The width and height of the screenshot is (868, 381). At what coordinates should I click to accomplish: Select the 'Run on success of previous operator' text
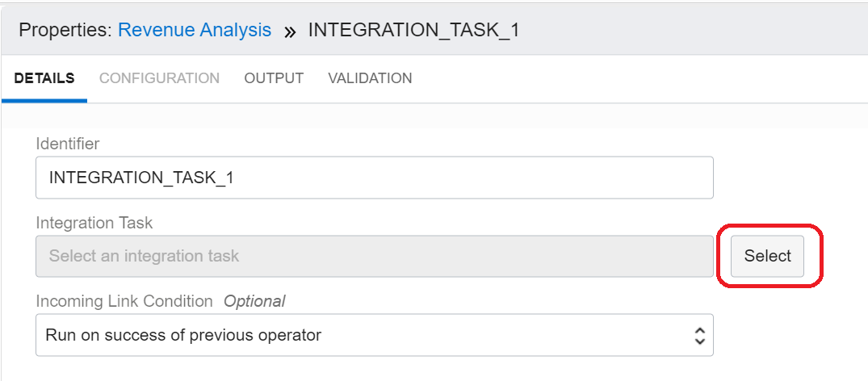pos(183,335)
